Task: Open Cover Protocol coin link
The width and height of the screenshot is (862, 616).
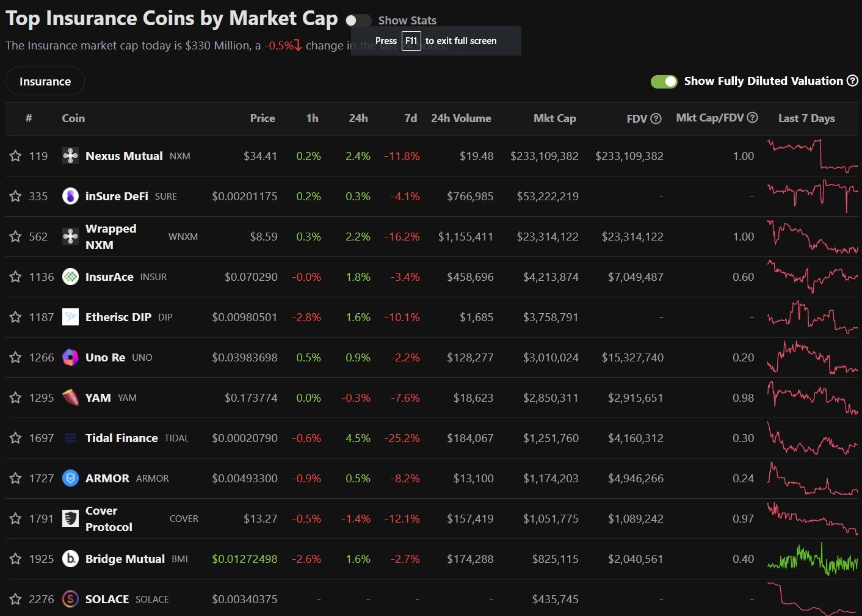Action: [109, 519]
